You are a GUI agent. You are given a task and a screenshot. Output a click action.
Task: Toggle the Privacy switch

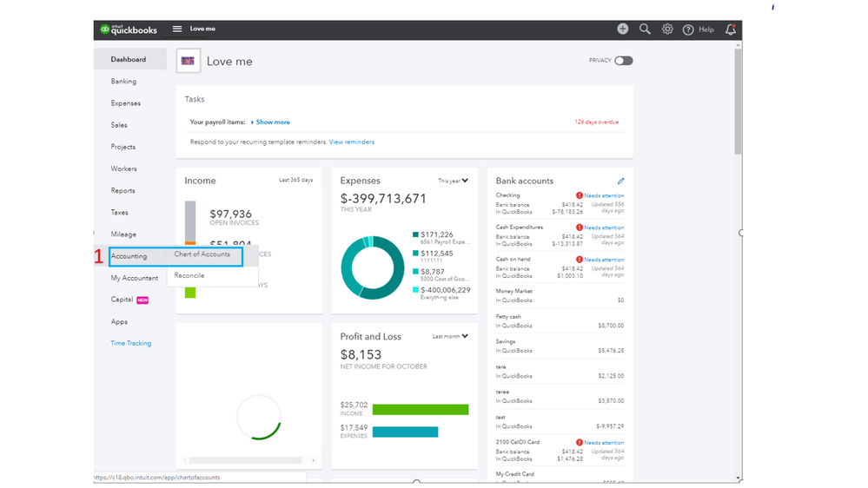[623, 61]
